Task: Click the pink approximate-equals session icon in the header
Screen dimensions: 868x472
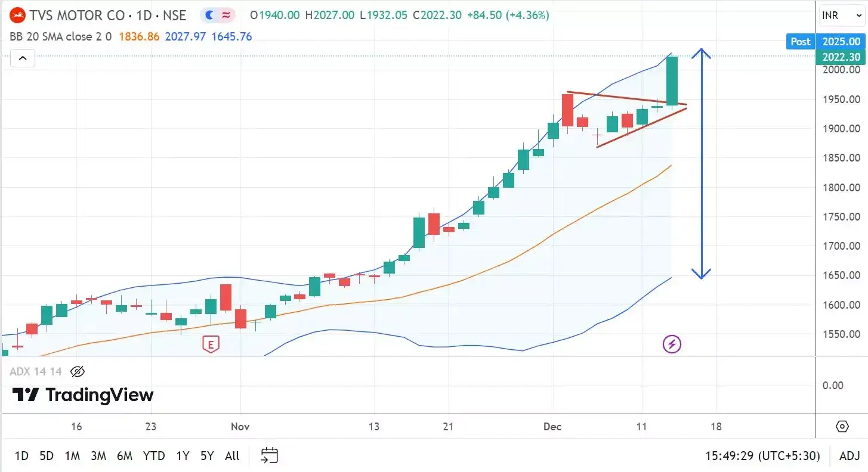Action: click(227, 15)
